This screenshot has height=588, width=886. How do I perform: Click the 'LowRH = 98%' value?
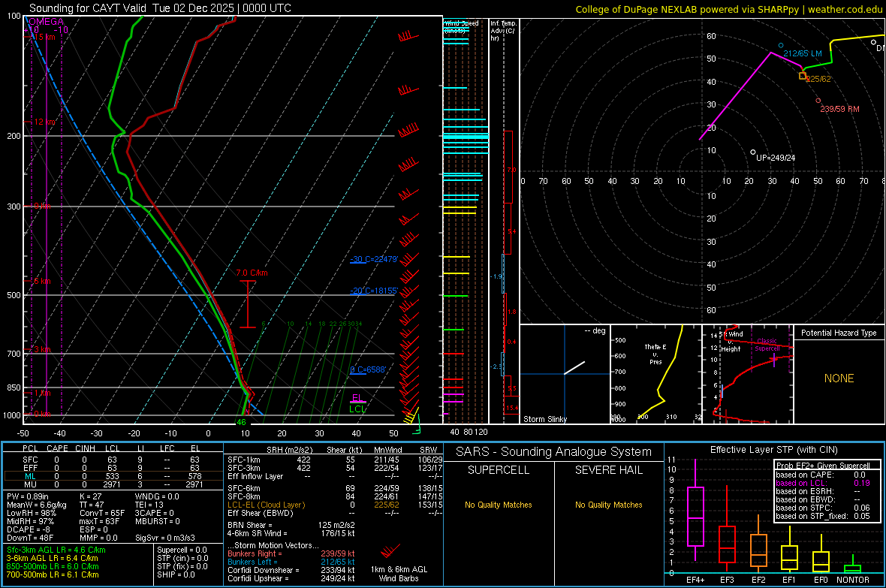coord(31,513)
